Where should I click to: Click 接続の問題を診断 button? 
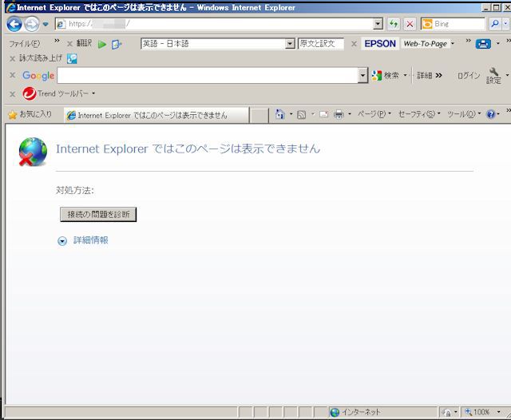[98, 215]
